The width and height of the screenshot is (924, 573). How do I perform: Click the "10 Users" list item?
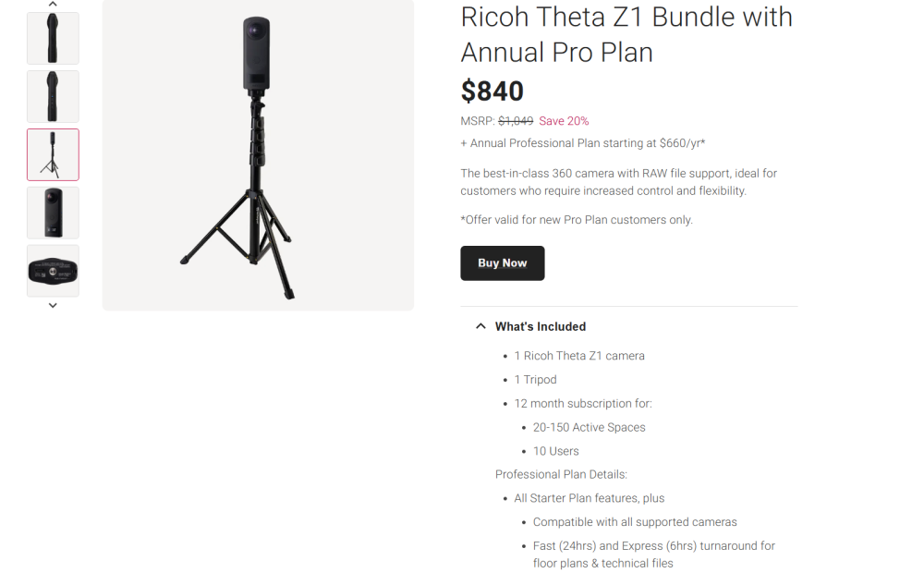555,452
